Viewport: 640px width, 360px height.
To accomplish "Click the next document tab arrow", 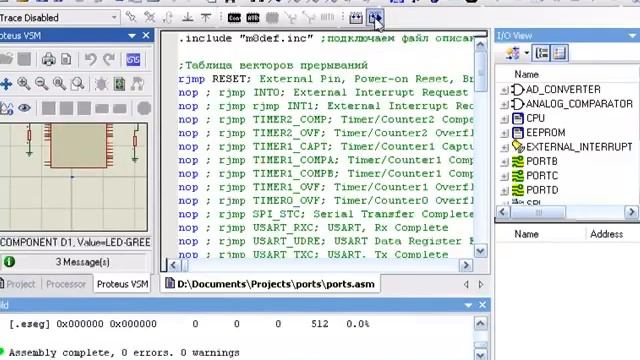I will pos(481,284).
